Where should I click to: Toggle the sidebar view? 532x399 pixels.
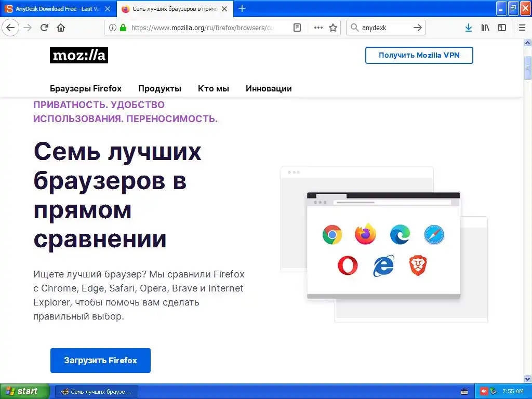502,28
